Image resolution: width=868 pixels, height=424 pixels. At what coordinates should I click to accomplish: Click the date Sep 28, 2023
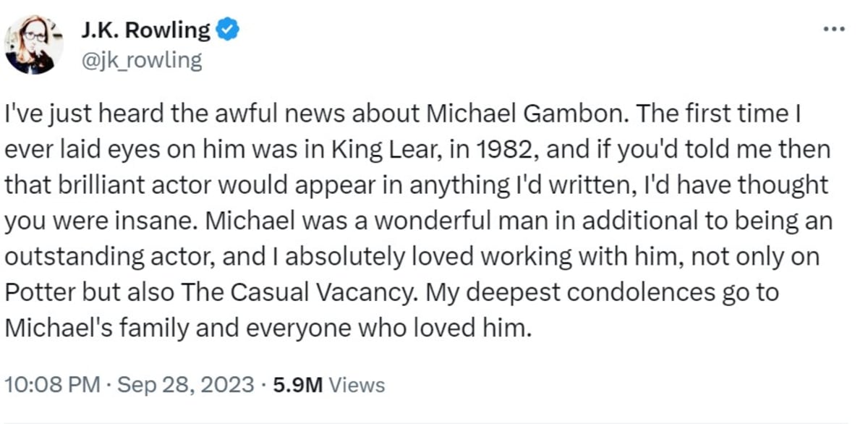[184, 384]
